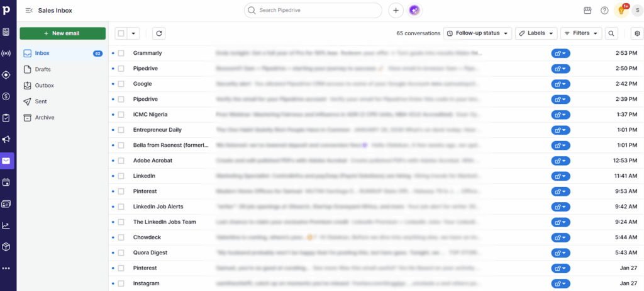The width and height of the screenshot is (644, 291).
Task: Open the calendar icon in left navigation
Action: coord(6,182)
